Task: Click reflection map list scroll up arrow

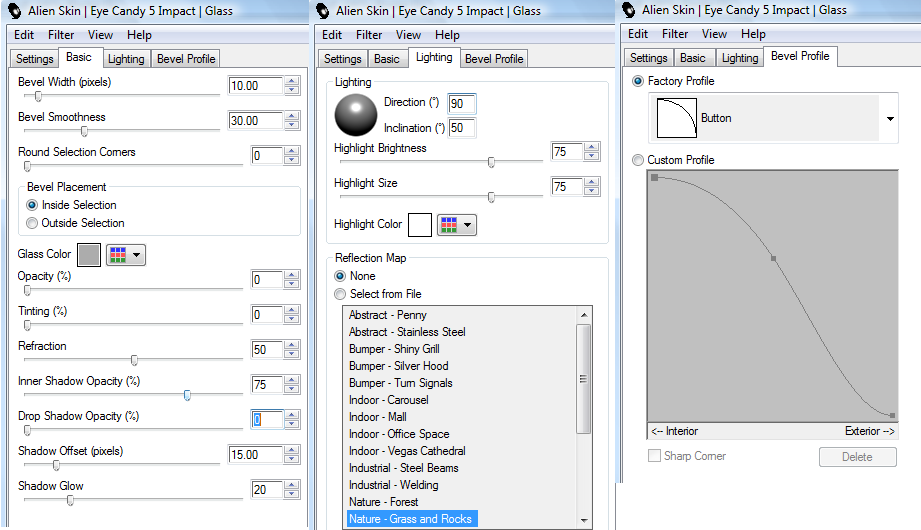Action: point(584,315)
